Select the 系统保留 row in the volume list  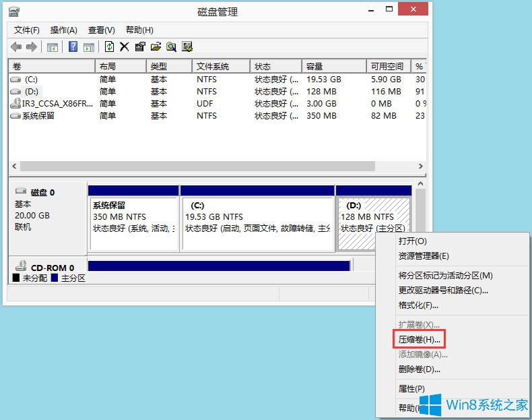coord(38,116)
